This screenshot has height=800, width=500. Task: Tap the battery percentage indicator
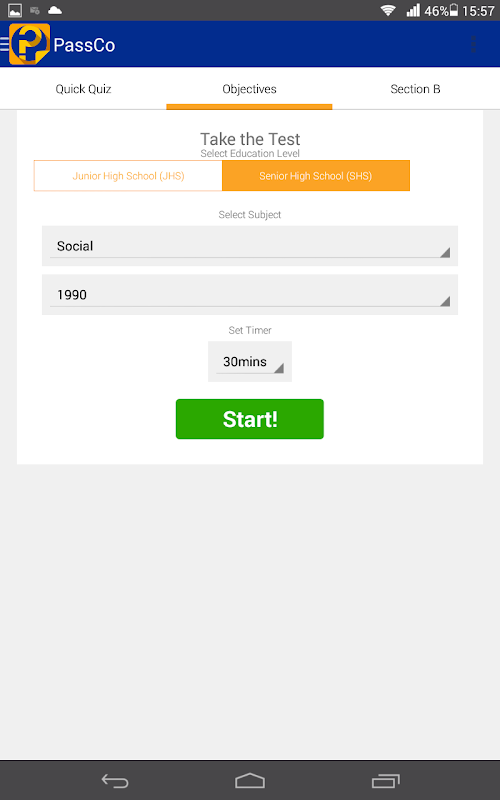436,11
